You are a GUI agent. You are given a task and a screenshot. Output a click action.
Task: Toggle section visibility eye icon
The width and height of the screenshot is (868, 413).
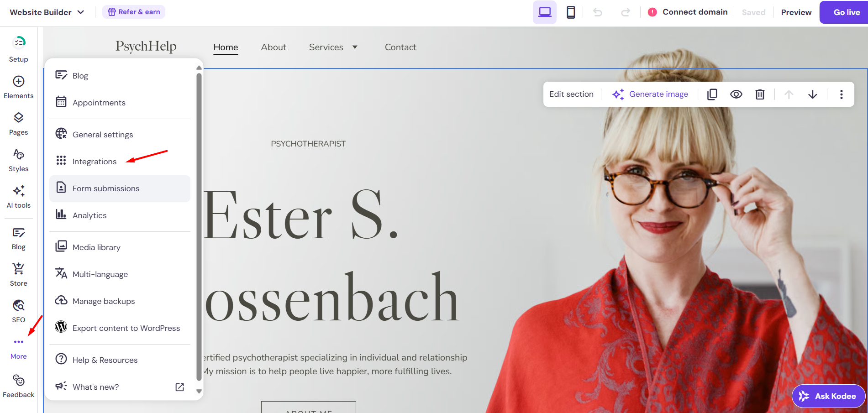(x=736, y=94)
